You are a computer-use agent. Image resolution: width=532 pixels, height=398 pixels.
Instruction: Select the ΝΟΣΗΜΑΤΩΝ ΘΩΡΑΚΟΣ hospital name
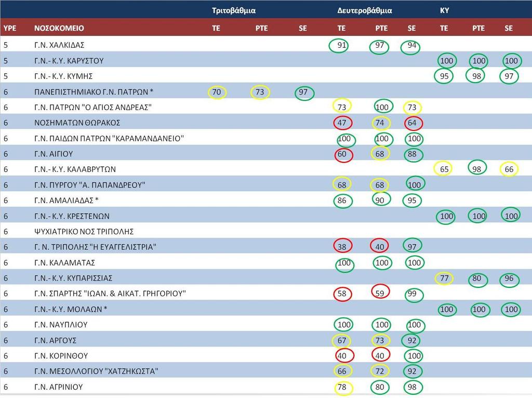77,123
